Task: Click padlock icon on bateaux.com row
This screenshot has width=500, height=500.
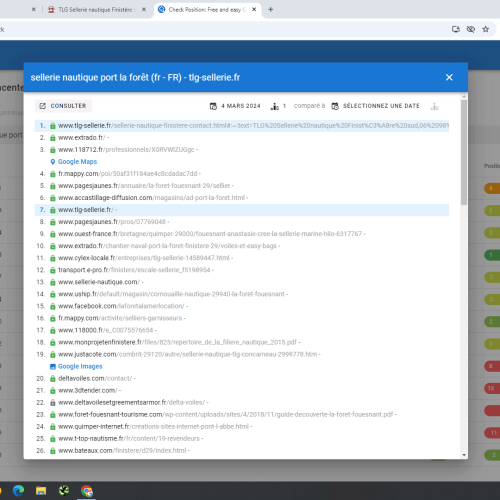Action: pos(53,451)
